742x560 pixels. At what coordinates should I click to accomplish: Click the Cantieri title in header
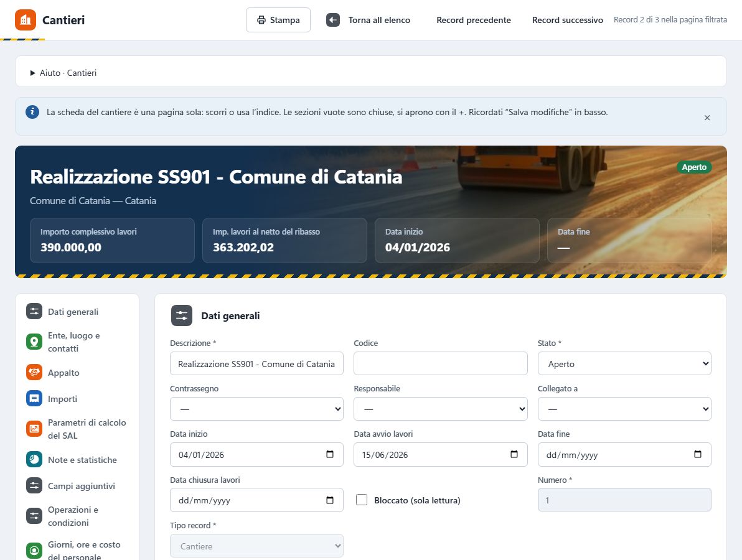[x=63, y=20]
